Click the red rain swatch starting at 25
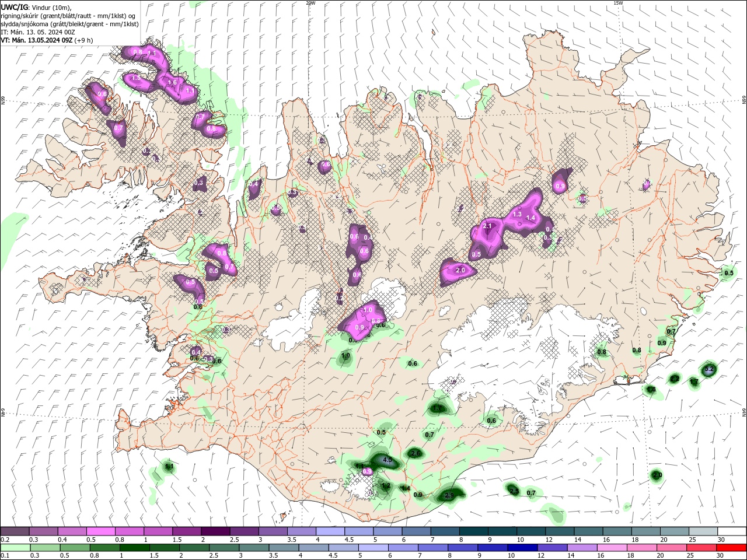This screenshot has height=560, width=747. click(701, 548)
